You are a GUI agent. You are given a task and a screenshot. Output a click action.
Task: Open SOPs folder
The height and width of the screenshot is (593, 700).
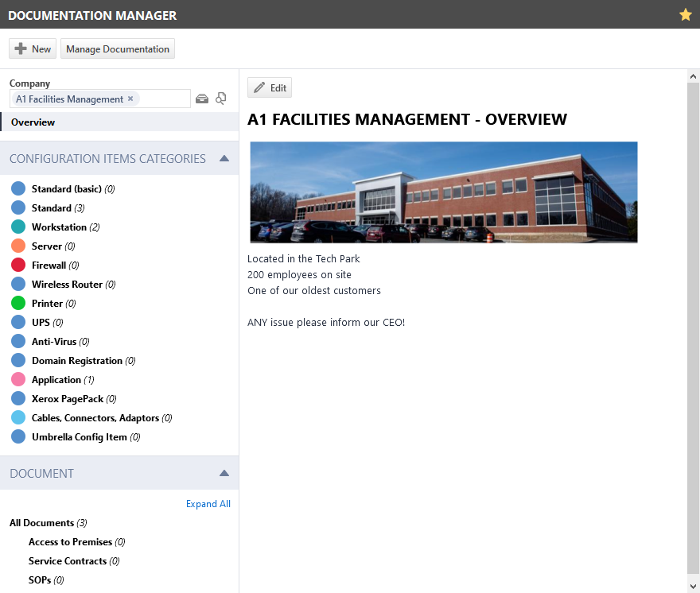tap(46, 580)
